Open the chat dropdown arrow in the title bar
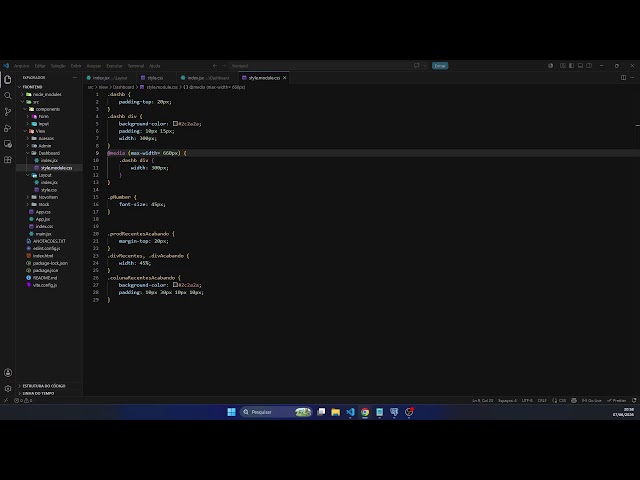The width and height of the screenshot is (640, 480). click(x=424, y=66)
